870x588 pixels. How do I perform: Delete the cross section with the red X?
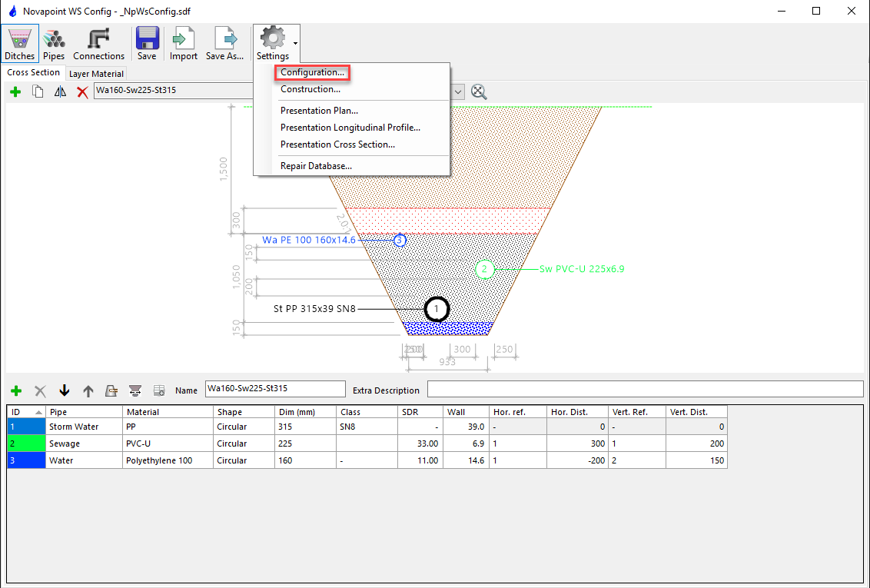(82, 92)
